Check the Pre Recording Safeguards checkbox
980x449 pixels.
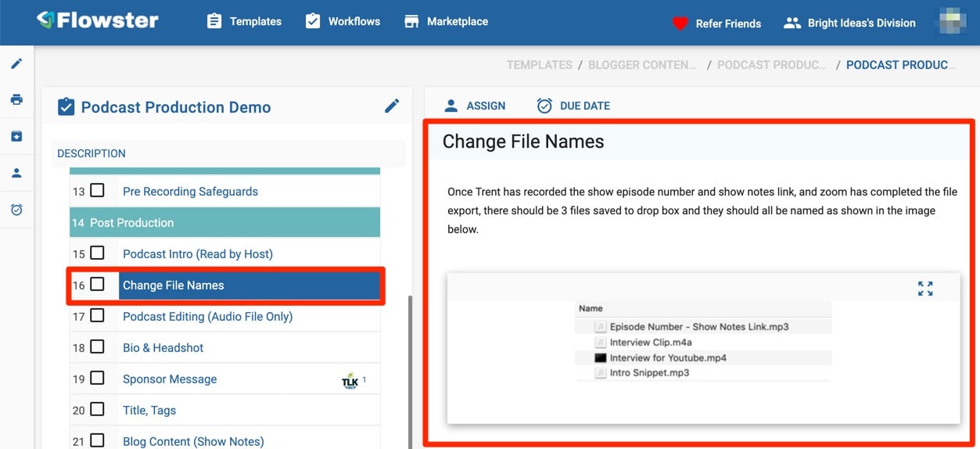tap(97, 190)
